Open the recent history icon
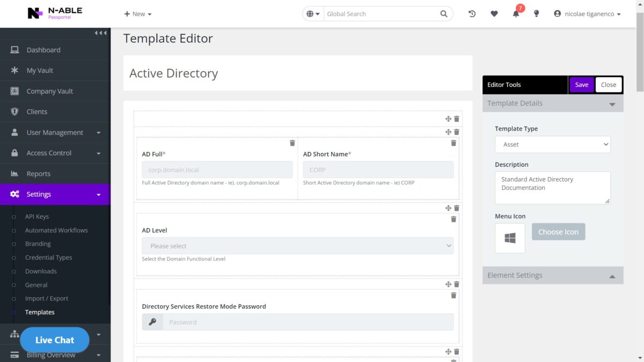Image resolution: width=644 pixels, height=362 pixels. pos(472,14)
